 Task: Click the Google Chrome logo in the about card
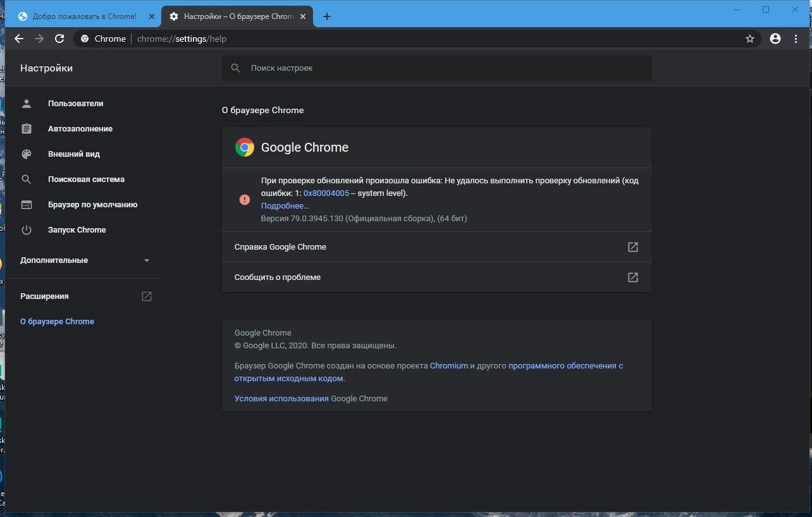pos(245,147)
